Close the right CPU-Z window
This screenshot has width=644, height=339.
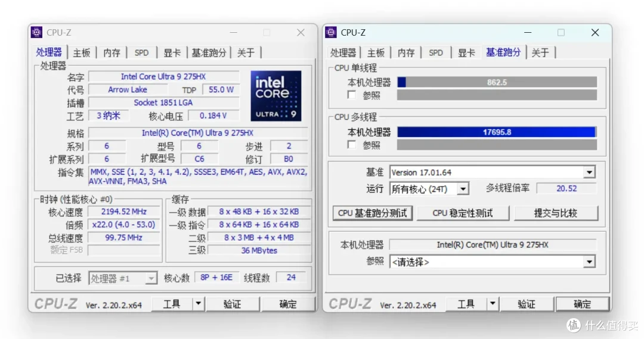(595, 32)
